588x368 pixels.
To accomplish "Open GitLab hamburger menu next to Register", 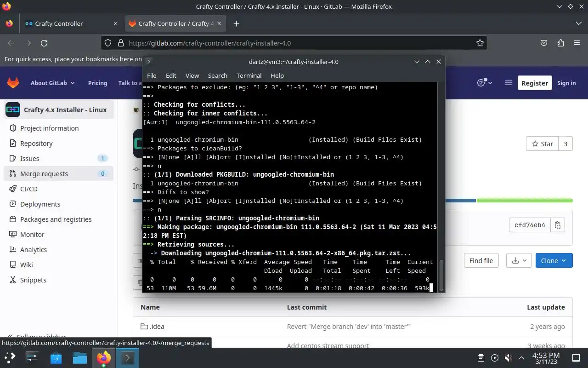I will (508, 83).
